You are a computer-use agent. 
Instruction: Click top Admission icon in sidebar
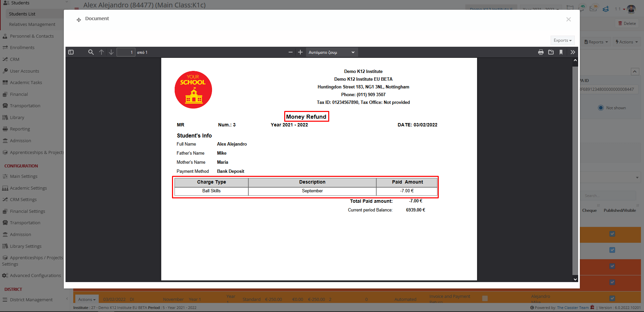pyautogui.click(x=5, y=141)
